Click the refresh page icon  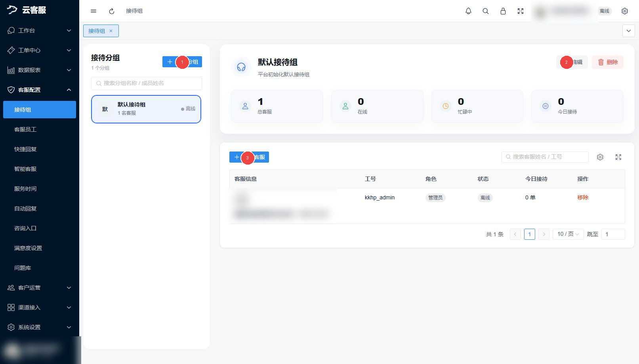(x=112, y=11)
